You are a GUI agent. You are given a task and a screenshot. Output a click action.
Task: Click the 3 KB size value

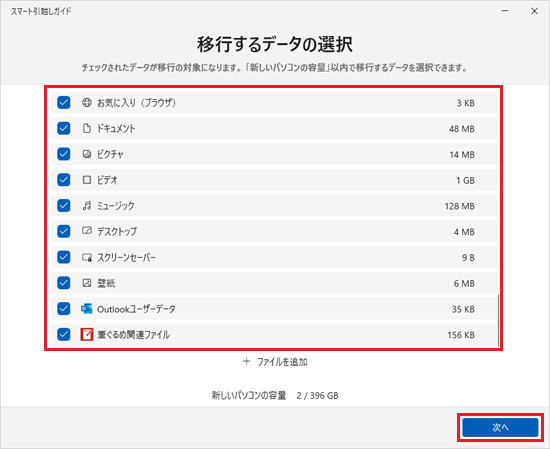(465, 103)
